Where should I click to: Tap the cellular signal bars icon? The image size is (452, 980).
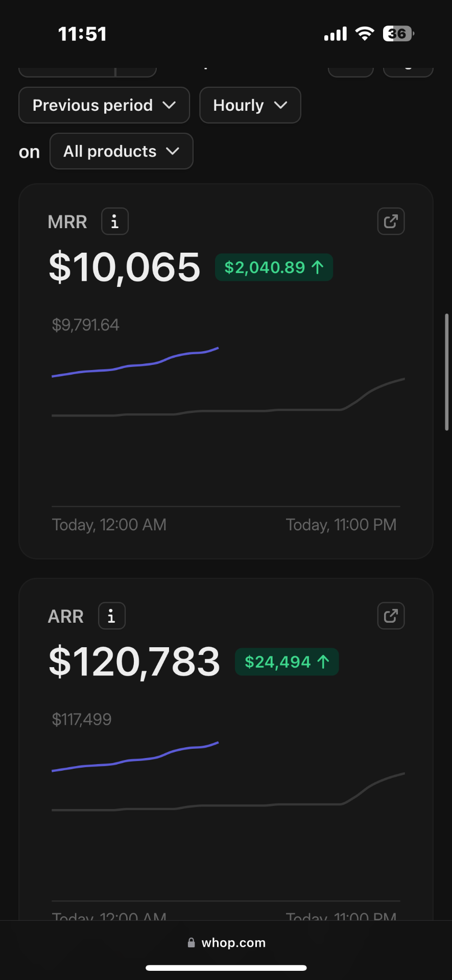[336, 34]
